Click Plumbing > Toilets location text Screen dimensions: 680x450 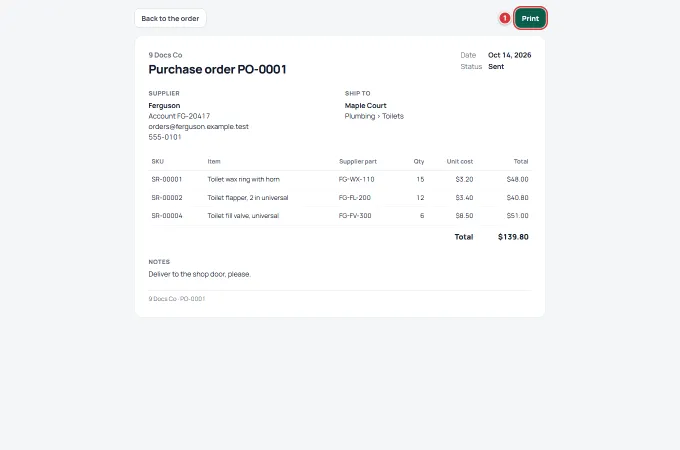pos(374,116)
